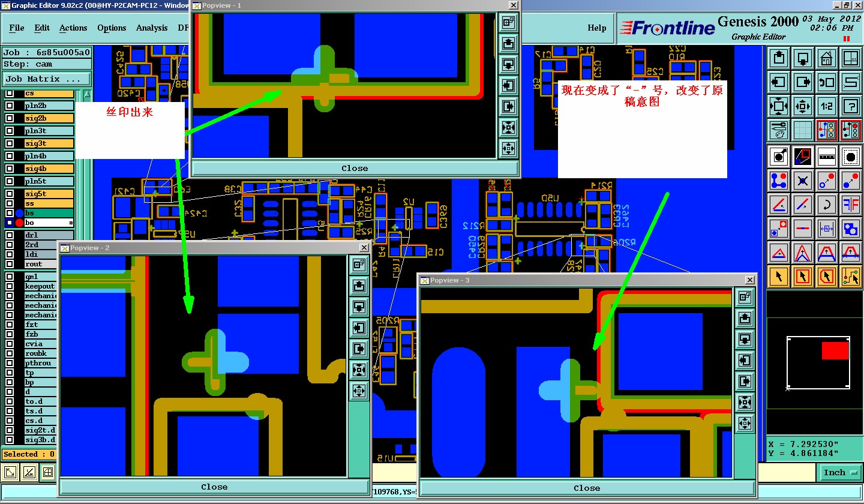The width and height of the screenshot is (864, 504).
Task: Open the Actions menu
Action: coord(73,28)
